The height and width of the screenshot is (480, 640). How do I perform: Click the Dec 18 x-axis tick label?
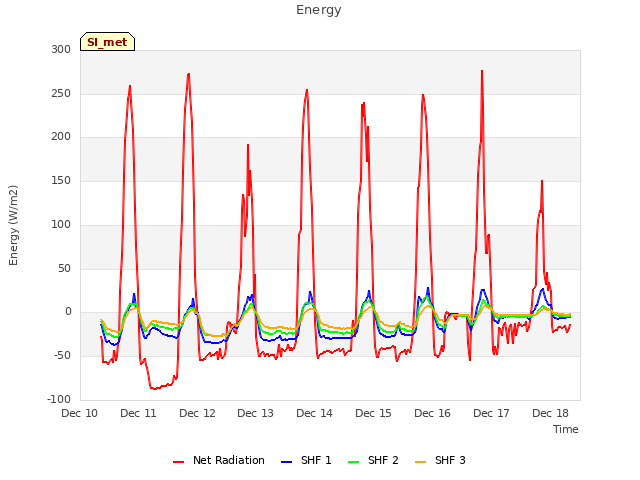click(x=550, y=413)
